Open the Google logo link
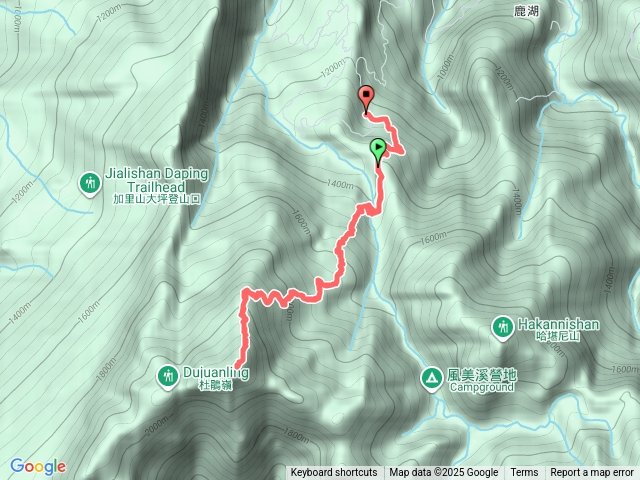 pos(38,466)
